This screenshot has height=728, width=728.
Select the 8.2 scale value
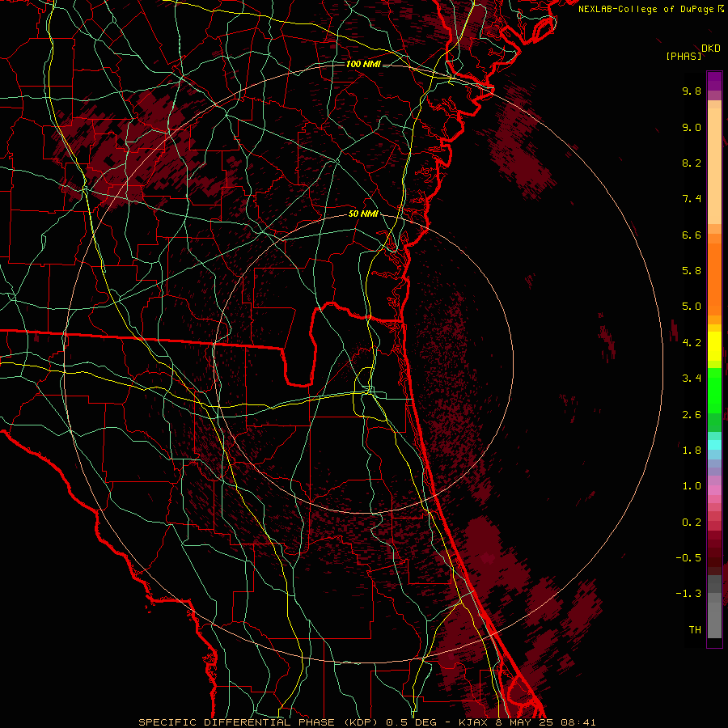692,163
